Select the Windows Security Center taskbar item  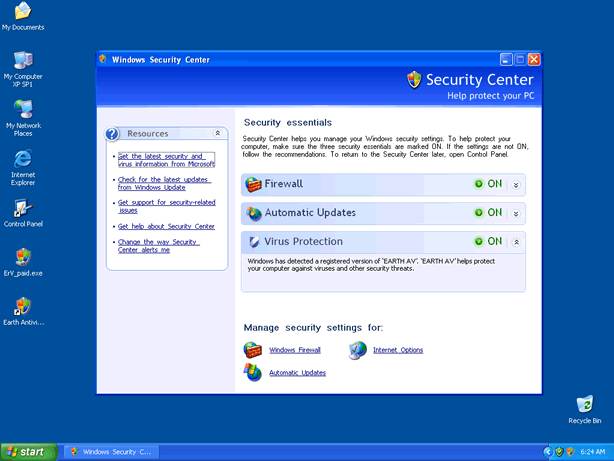tap(112, 452)
